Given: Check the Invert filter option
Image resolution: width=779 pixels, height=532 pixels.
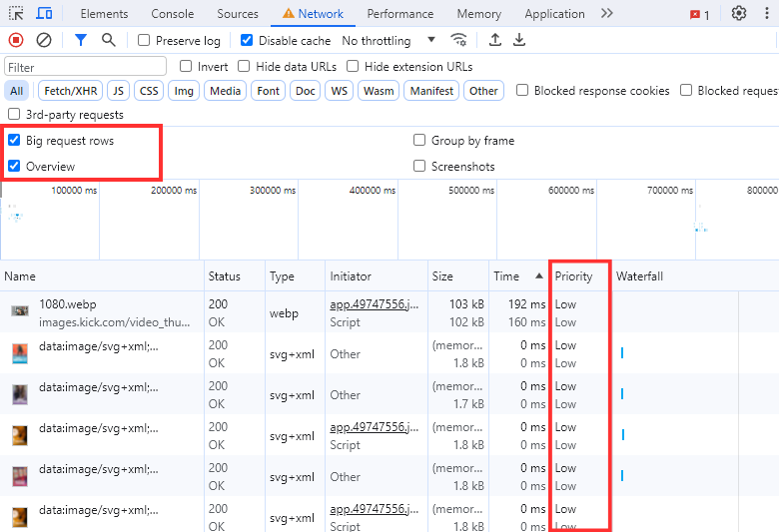Looking at the screenshot, I should [186, 66].
